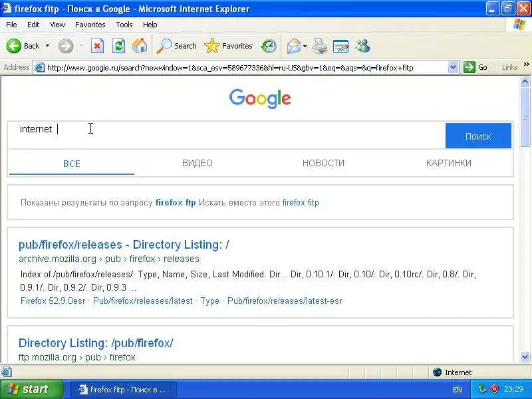
Task: Click the 'firefox fitp' taskbar window button
Action: click(123, 390)
